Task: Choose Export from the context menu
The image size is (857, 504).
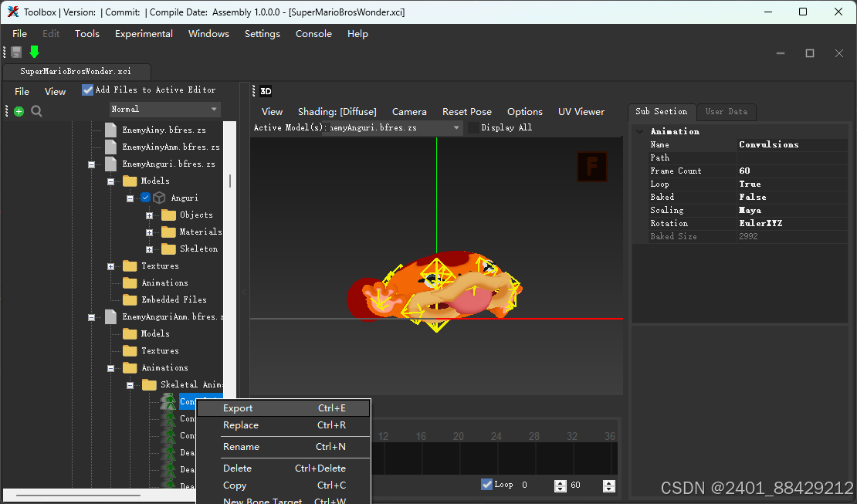Action: point(283,408)
